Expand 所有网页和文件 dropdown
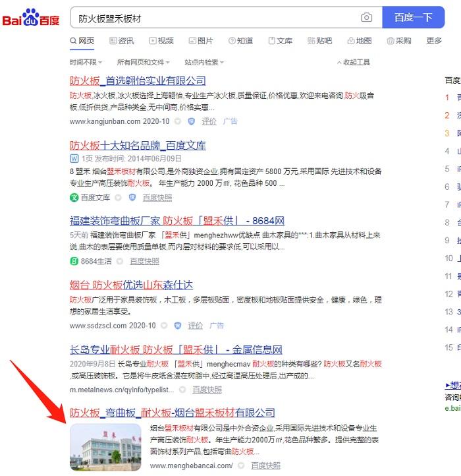The height and width of the screenshot is (476, 461). pos(143,62)
